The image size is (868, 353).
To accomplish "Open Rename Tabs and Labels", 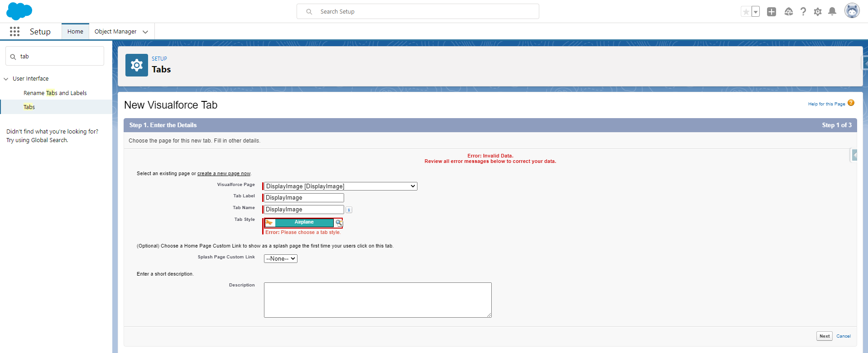I will (55, 93).
